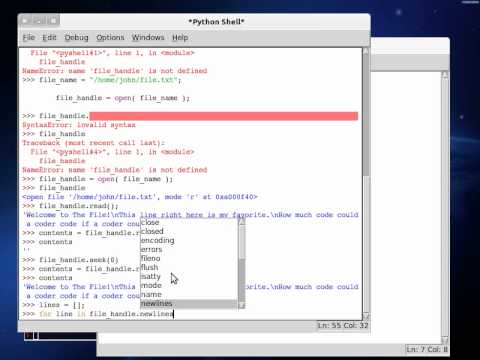Open the Edit menu
Image resolution: width=480 pixels, height=360 pixels.
49,37
